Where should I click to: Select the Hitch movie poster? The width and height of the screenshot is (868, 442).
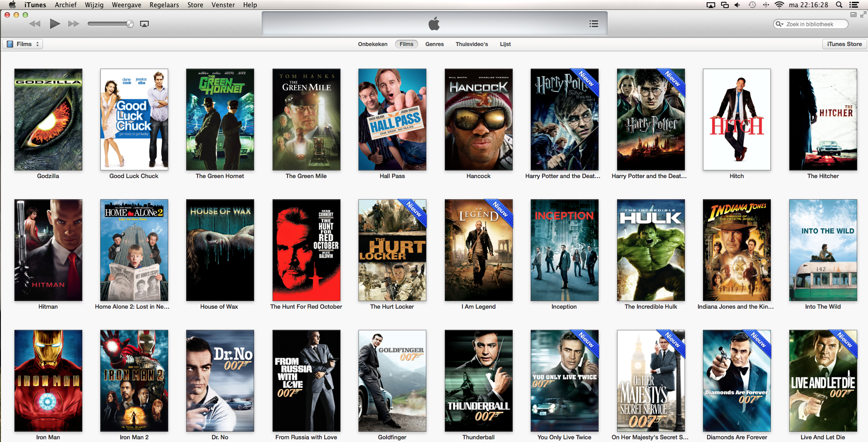coord(737,119)
